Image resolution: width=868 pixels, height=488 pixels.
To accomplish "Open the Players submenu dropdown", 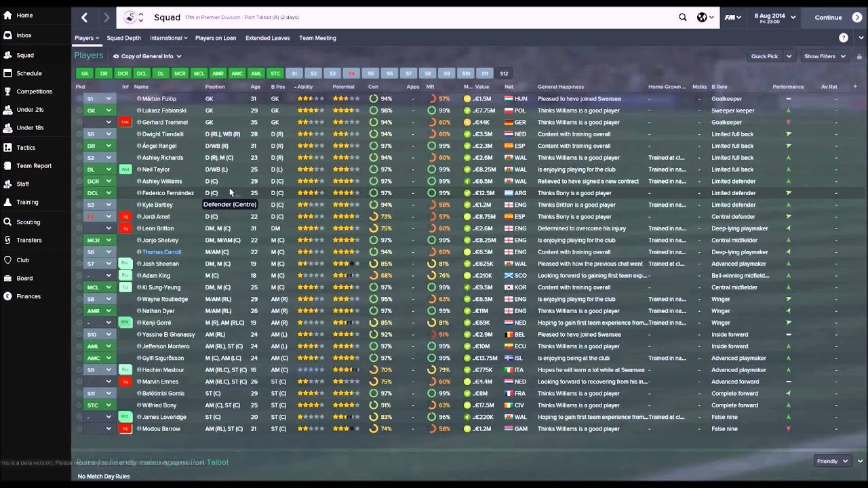I will point(87,38).
